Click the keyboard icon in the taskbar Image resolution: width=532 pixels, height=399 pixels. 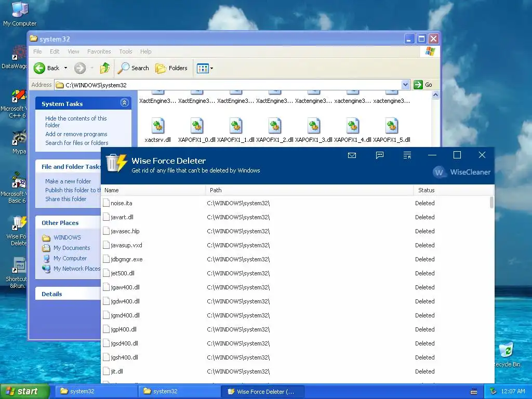tap(474, 392)
